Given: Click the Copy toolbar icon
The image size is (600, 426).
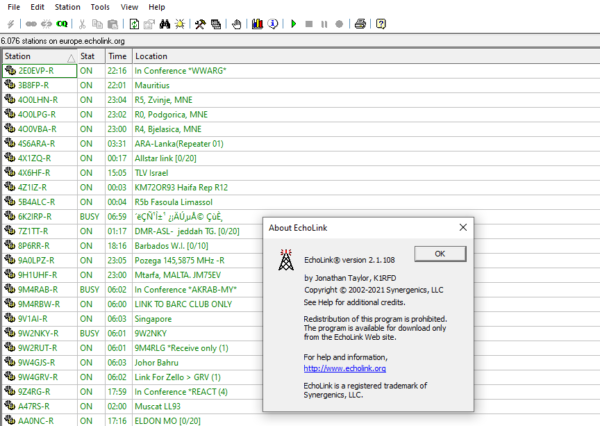Looking at the screenshot, I should 98,24.
